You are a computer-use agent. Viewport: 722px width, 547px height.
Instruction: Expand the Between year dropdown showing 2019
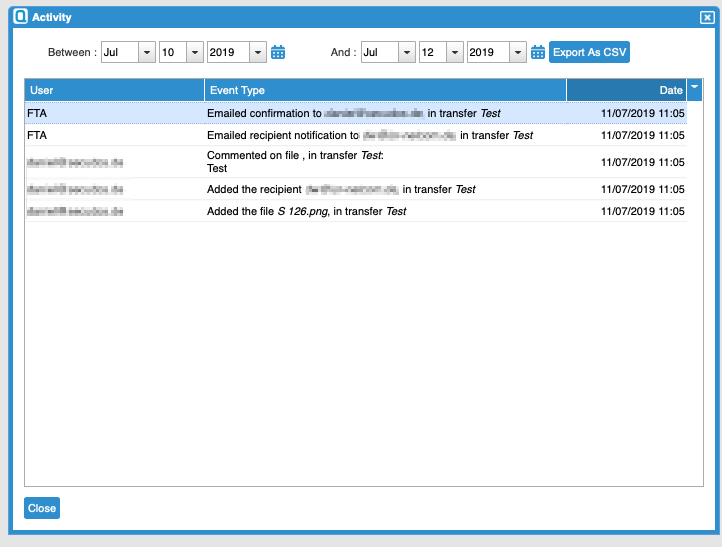point(258,52)
